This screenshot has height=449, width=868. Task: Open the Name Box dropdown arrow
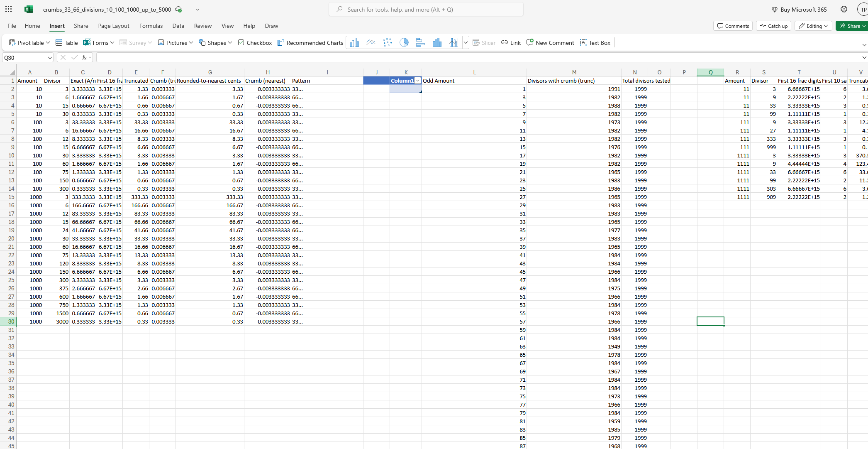click(50, 58)
